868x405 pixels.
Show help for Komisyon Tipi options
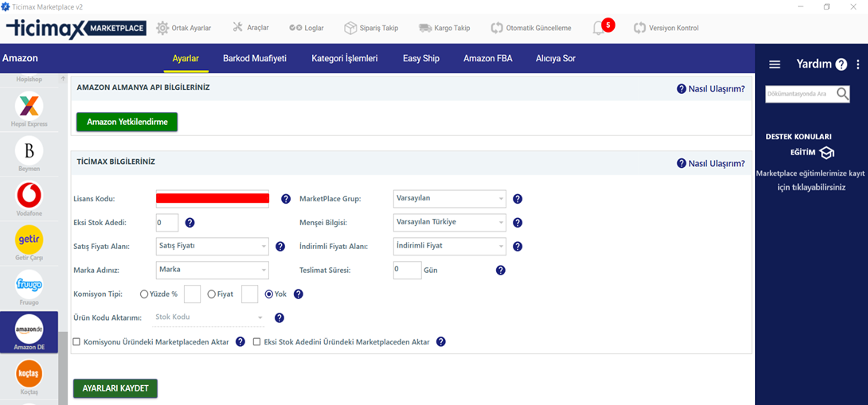click(x=298, y=294)
